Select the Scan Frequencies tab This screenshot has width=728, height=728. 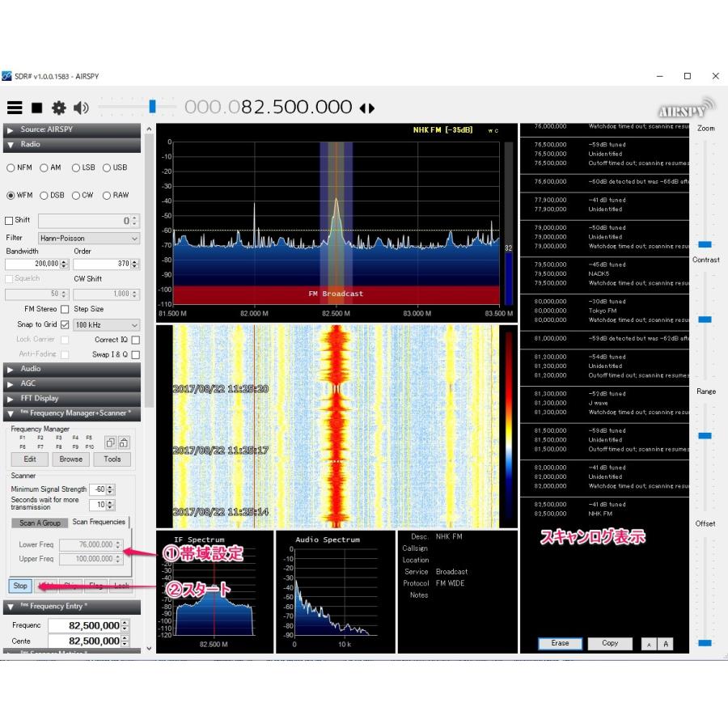click(99, 523)
